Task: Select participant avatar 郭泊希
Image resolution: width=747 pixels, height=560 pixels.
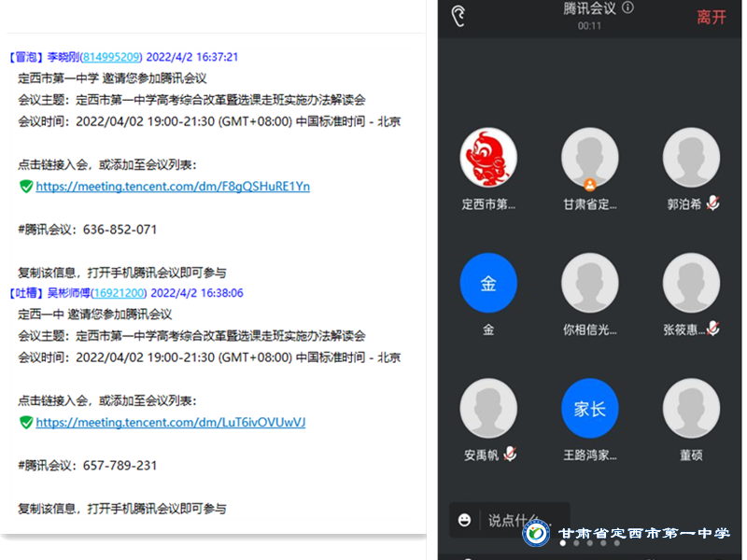Action: pyautogui.click(x=691, y=157)
